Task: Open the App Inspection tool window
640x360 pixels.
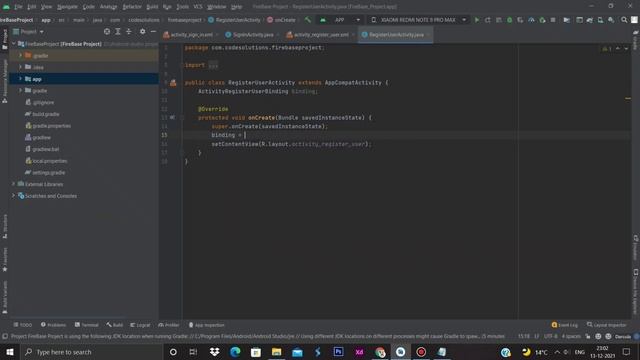Action: click(x=207, y=325)
